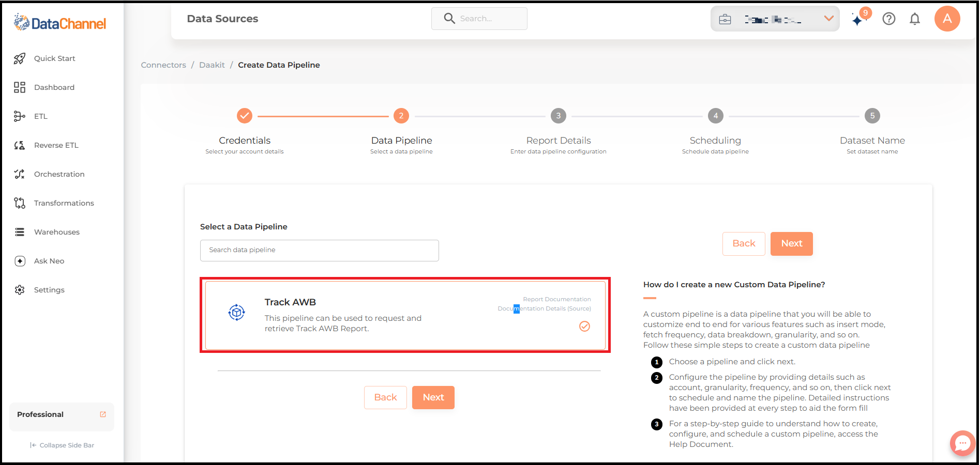Go to the Connectors breadcrumb

tap(163, 65)
